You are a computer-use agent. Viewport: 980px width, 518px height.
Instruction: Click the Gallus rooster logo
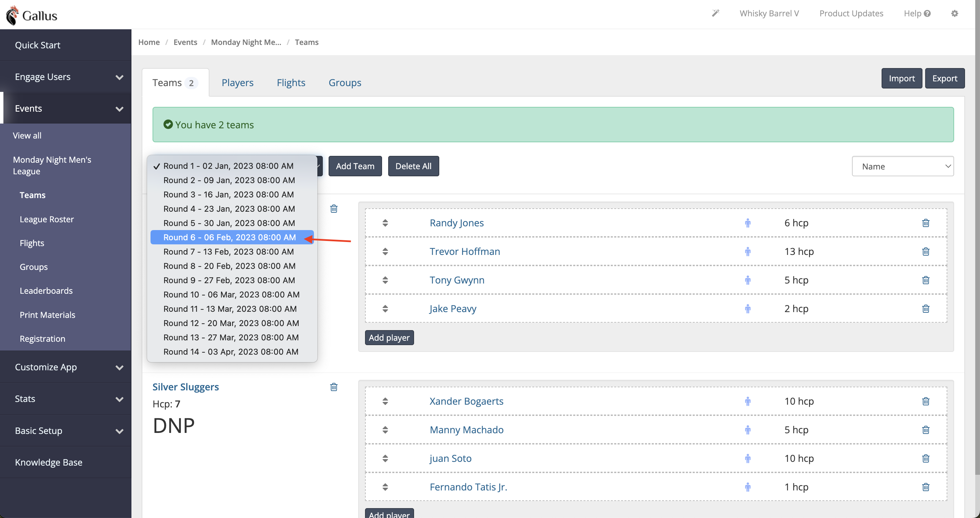pyautogui.click(x=32, y=15)
